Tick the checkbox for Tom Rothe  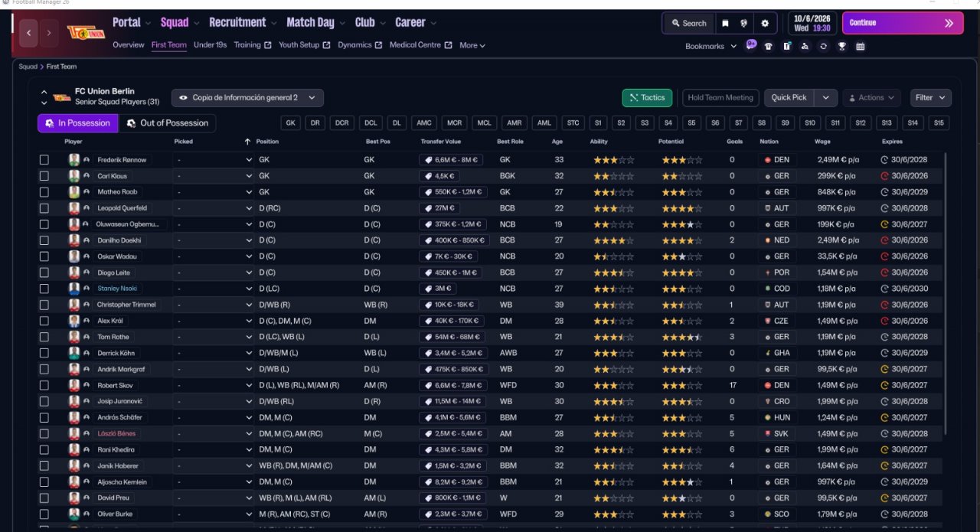tap(44, 338)
